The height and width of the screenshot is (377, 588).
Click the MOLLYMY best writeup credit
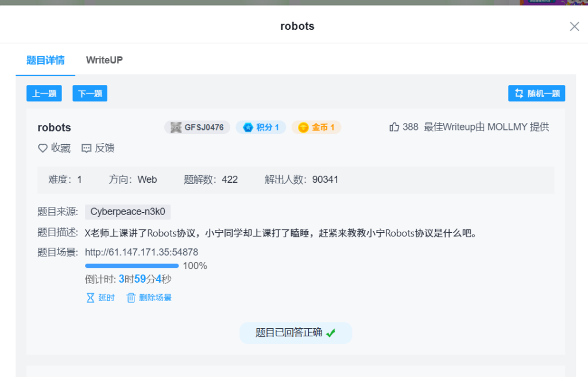(x=507, y=127)
